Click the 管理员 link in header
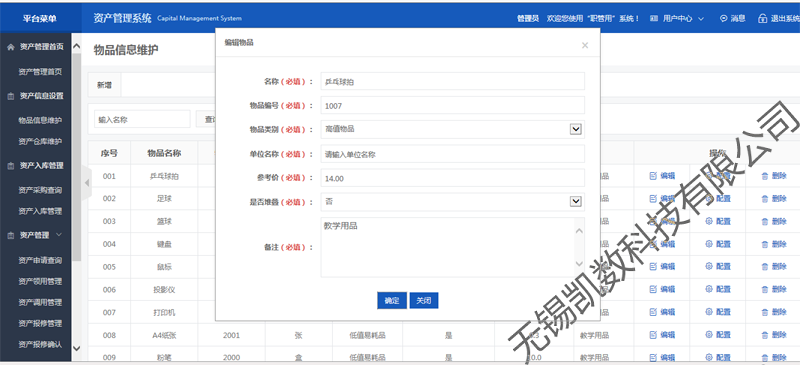Viewport: 800px width, 365px height. click(528, 18)
